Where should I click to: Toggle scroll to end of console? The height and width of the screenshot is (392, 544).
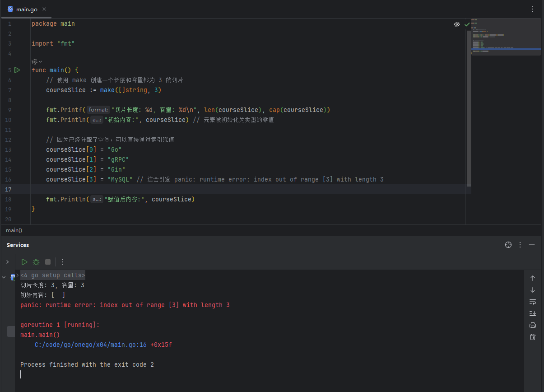[x=533, y=313]
